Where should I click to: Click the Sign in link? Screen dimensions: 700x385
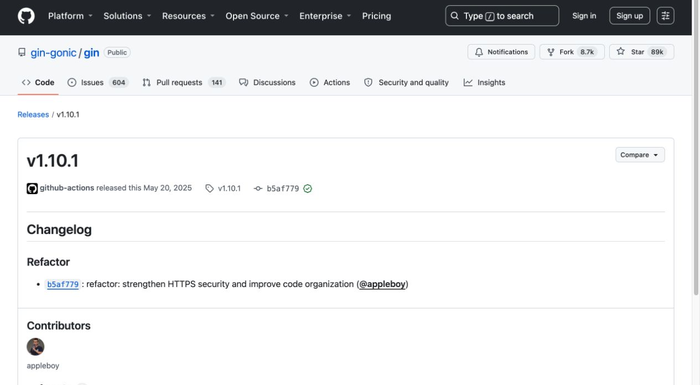point(584,16)
